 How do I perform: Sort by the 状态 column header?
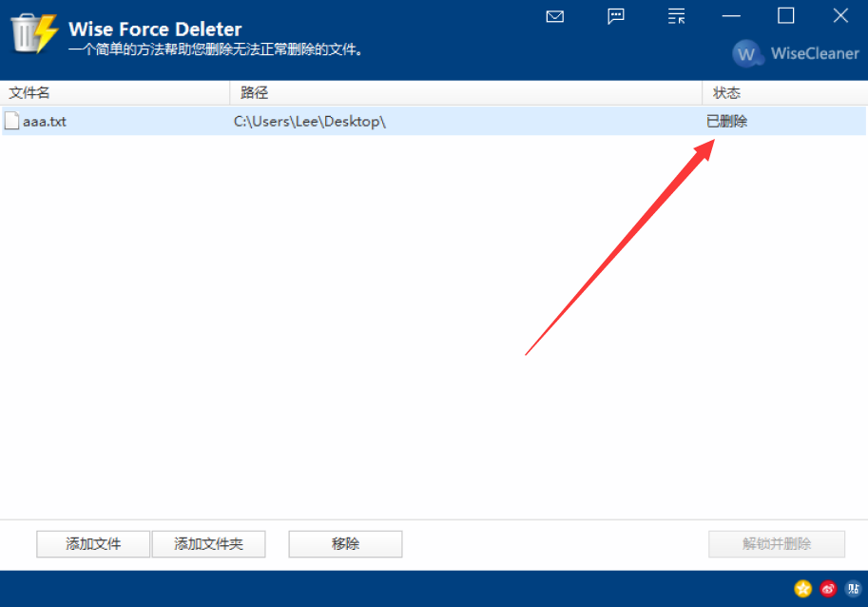(785, 92)
